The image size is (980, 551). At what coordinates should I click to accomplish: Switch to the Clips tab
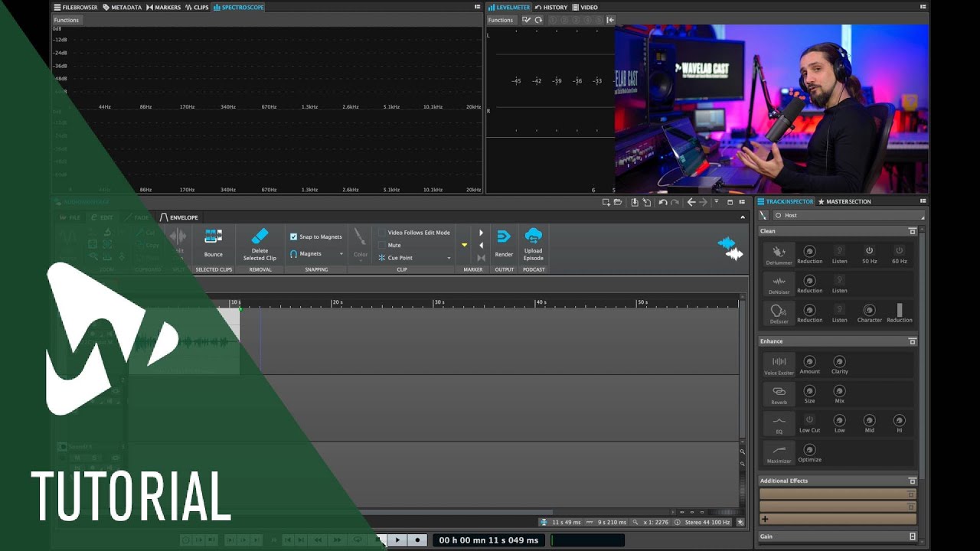coord(197,7)
